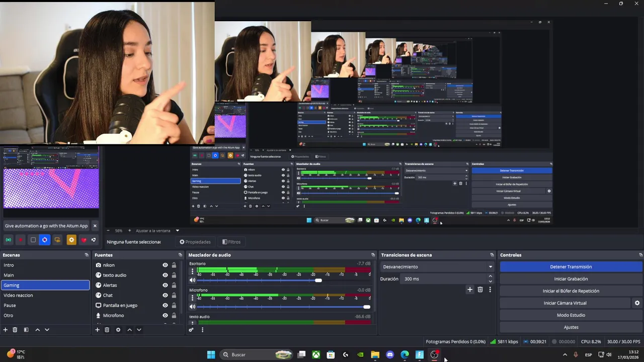Click the green streaming icon in the Aitum dock
This screenshot has height=362, width=644.
(x=9, y=240)
